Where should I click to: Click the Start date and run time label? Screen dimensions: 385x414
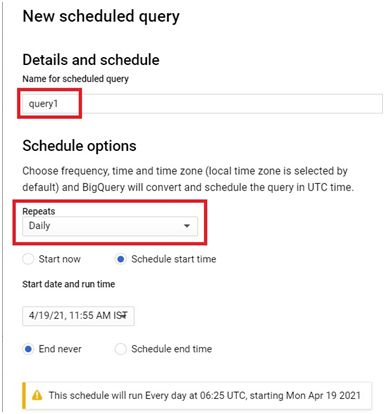69,284
